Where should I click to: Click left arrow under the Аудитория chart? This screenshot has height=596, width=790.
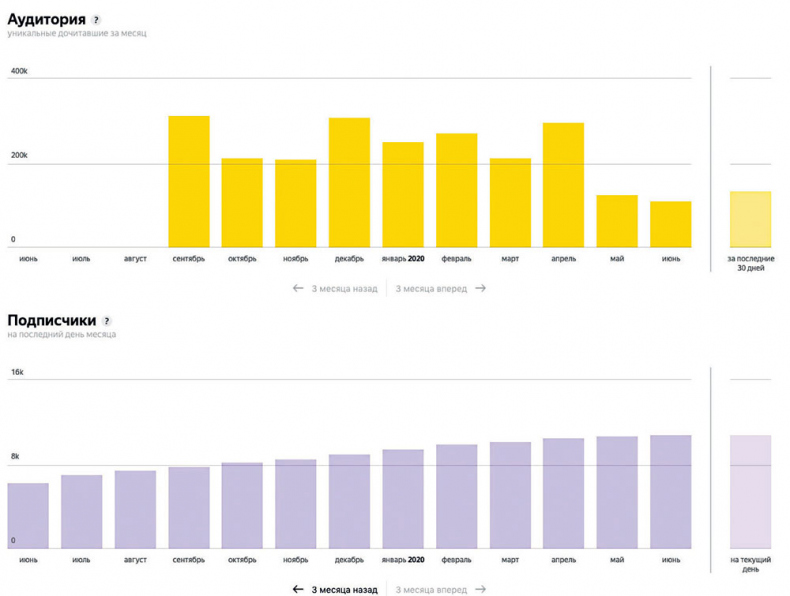click(x=297, y=288)
